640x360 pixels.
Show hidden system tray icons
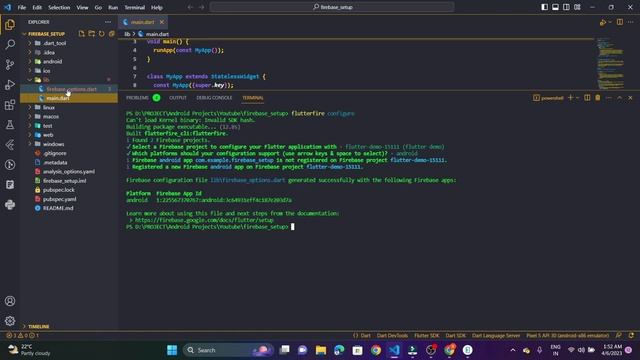click(513, 350)
